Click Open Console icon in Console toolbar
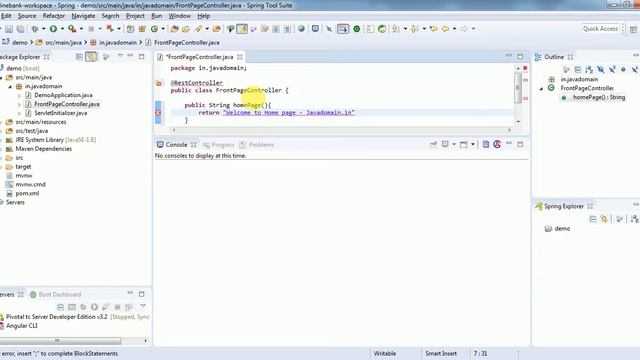Image resolution: width=640 pixels, height=360 pixels. click(x=464, y=144)
